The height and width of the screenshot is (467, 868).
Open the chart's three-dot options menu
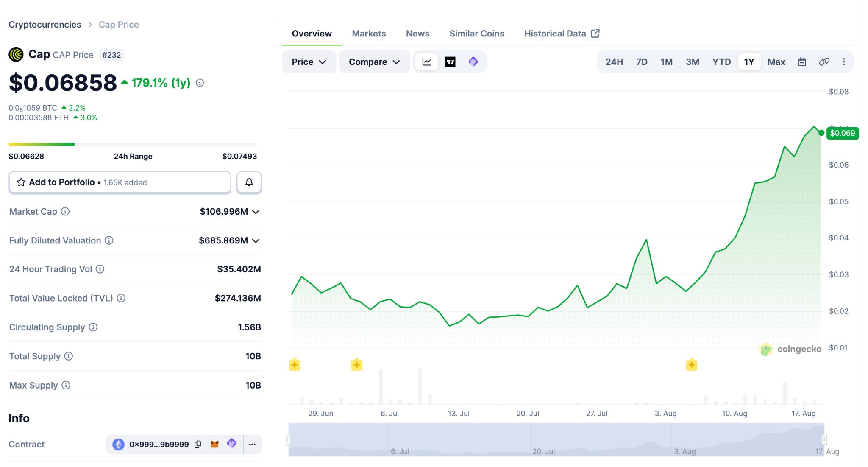click(x=844, y=62)
